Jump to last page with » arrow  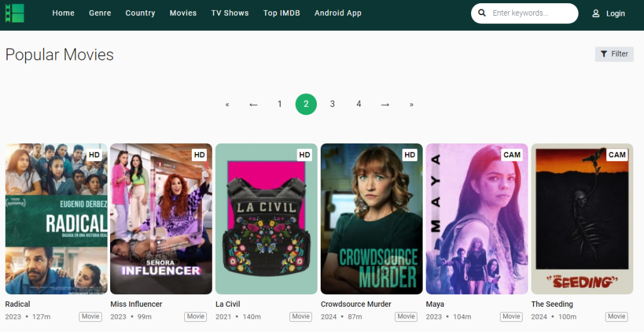pos(411,104)
